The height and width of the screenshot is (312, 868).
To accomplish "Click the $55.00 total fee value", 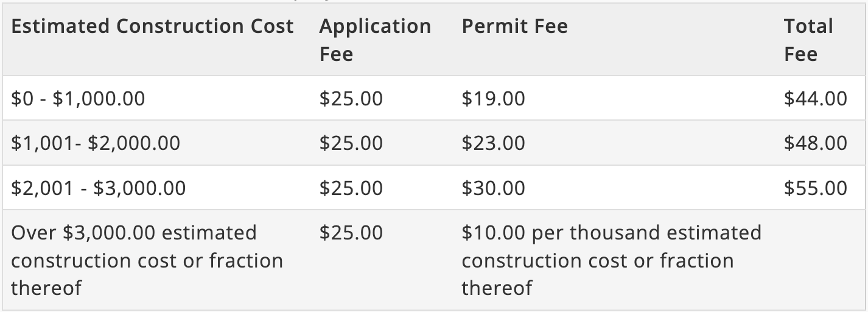I will pos(815,188).
